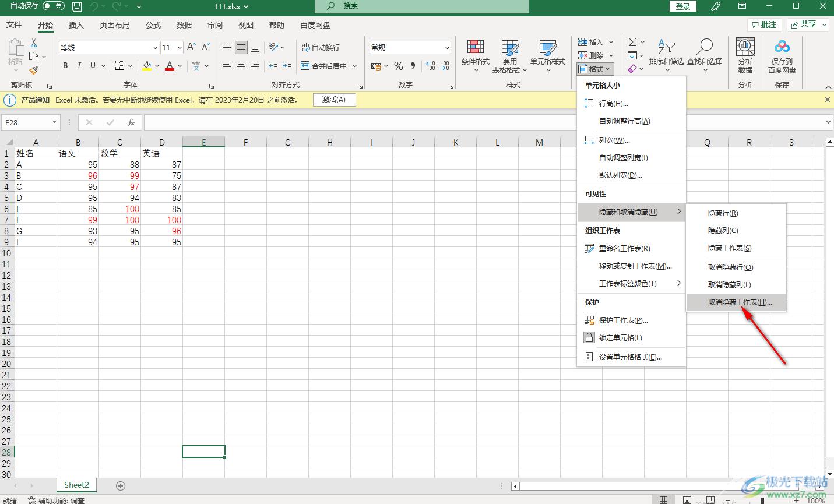This screenshot has height=504, width=834.
Task: Choose Rename Sheet (重命名工作表)
Action: [x=631, y=249]
